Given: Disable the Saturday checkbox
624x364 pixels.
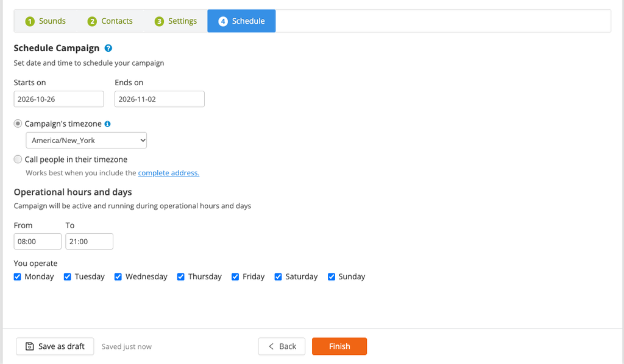Looking at the screenshot, I should (278, 277).
